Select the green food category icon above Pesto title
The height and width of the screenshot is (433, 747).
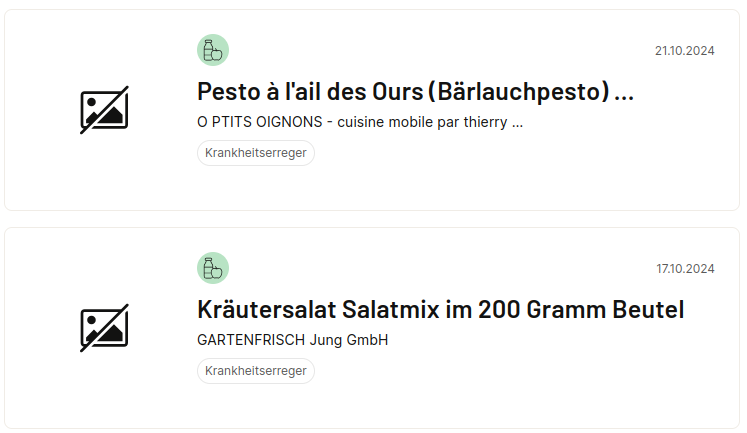pos(213,50)
